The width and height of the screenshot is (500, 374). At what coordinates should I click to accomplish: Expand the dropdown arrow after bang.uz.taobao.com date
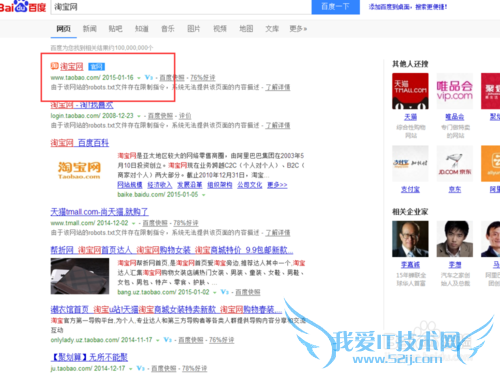click(x=215, y=293)
